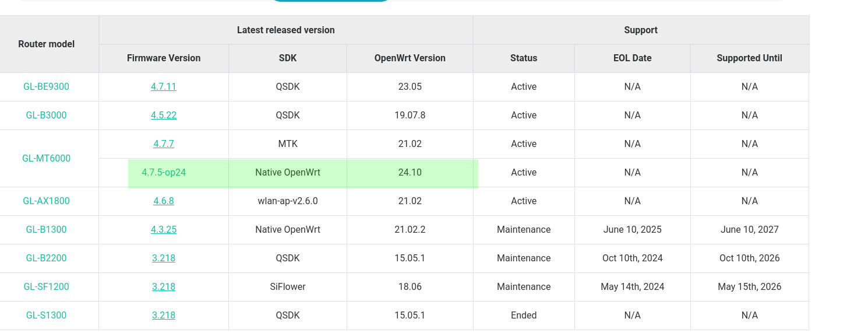This screenshot has height=336, width=868.
Task: Open the GL-S1300 router model link
Action: click(x=46, y=316)
